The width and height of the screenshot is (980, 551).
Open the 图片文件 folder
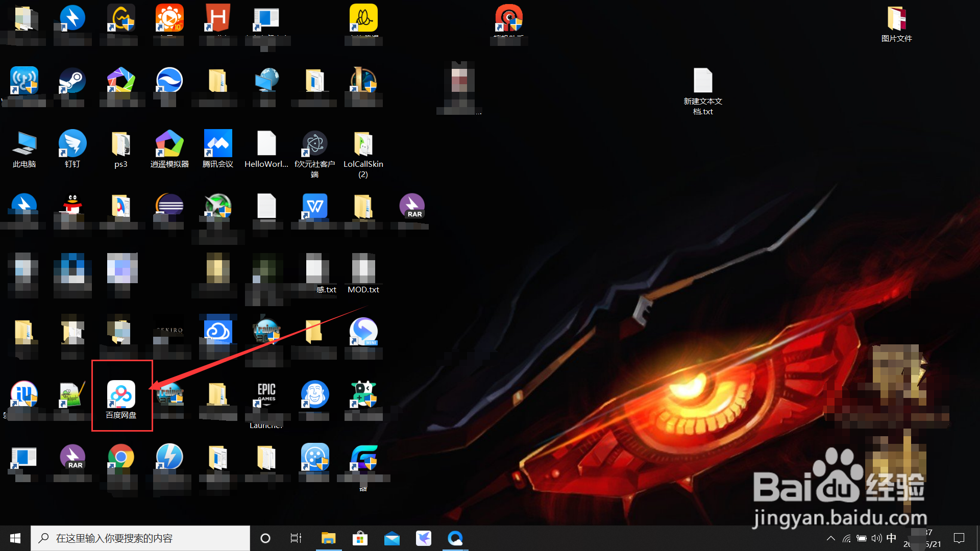point(897,23)
